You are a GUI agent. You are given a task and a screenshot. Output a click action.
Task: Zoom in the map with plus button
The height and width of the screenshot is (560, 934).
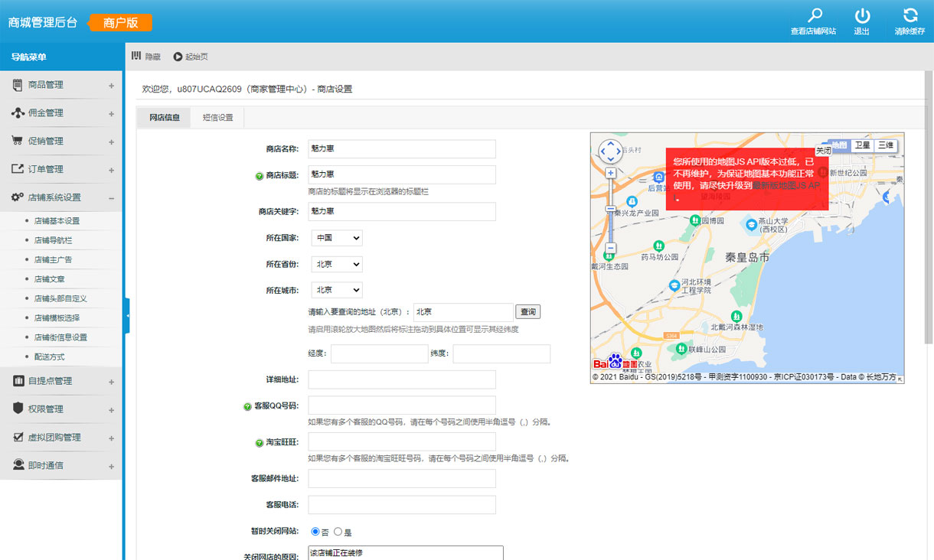coord(610,173)
